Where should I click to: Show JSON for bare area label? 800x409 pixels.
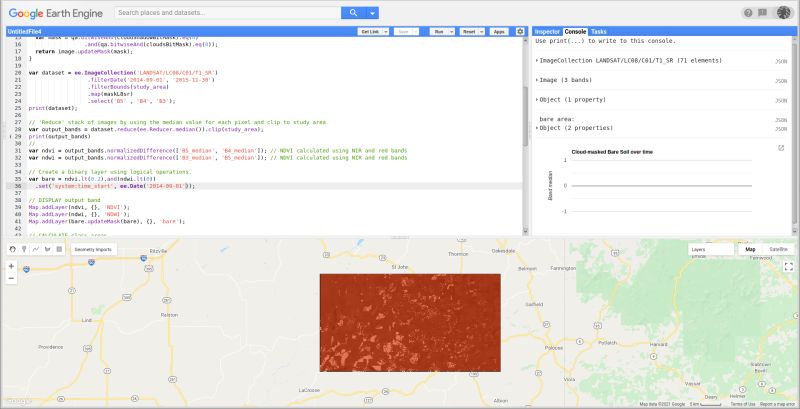click(x=781, y=120)
